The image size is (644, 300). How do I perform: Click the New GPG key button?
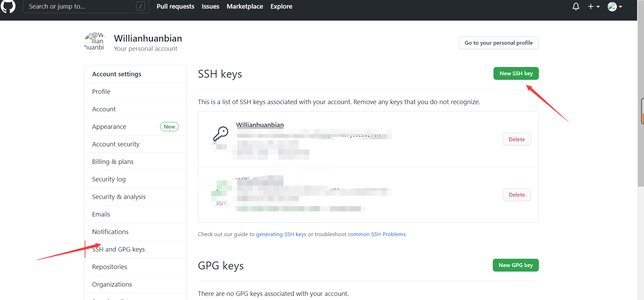coord(516,265)
